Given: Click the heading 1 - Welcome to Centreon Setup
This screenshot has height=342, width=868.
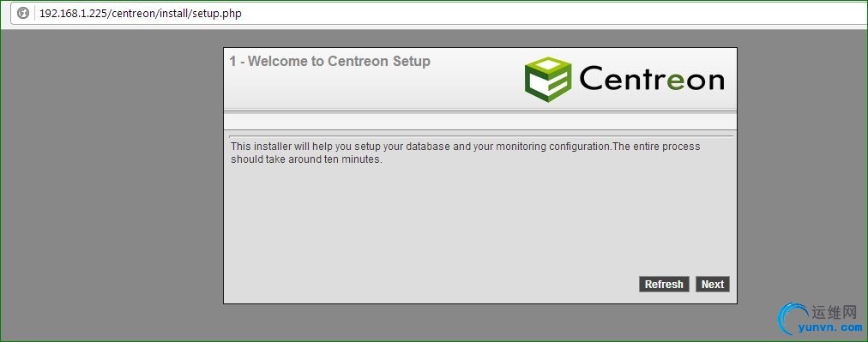Looking at the screenshot, I should point(330,61).
